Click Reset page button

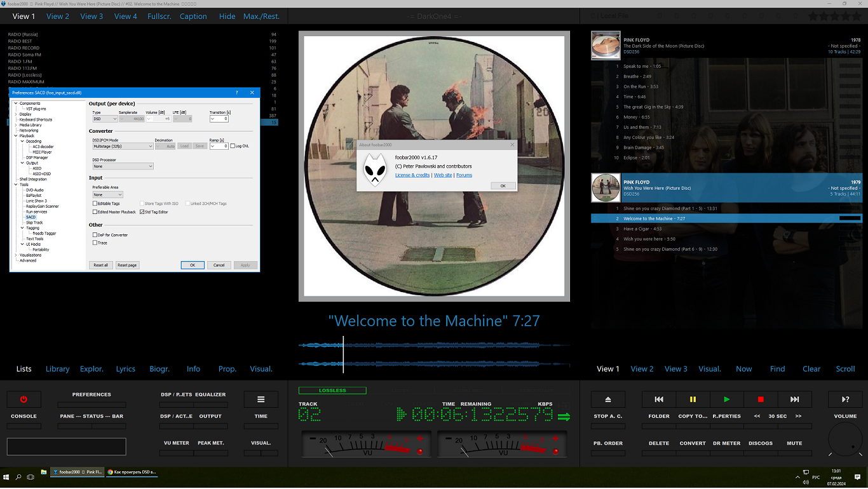(127, 265)
